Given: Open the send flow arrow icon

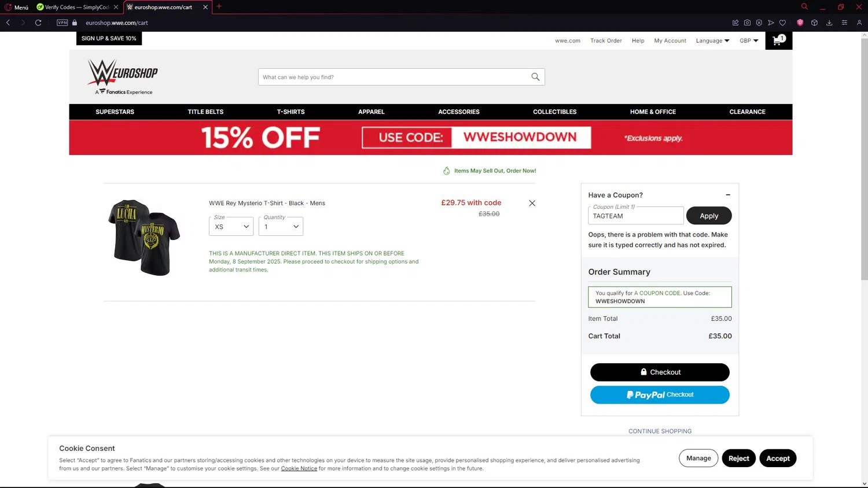Looking at the screenshot, I should [771, 23].
